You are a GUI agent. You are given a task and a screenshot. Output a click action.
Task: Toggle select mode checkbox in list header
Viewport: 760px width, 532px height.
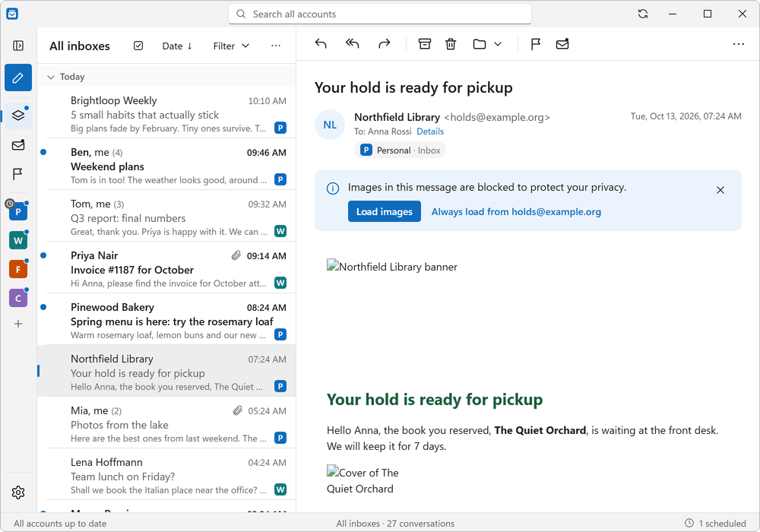[x=138, y=46]
